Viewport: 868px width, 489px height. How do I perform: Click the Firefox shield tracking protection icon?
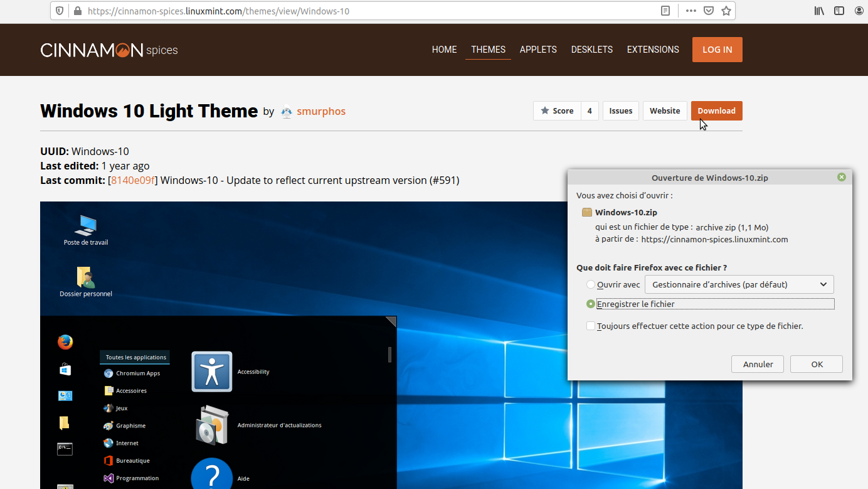[x=60, y=11]
